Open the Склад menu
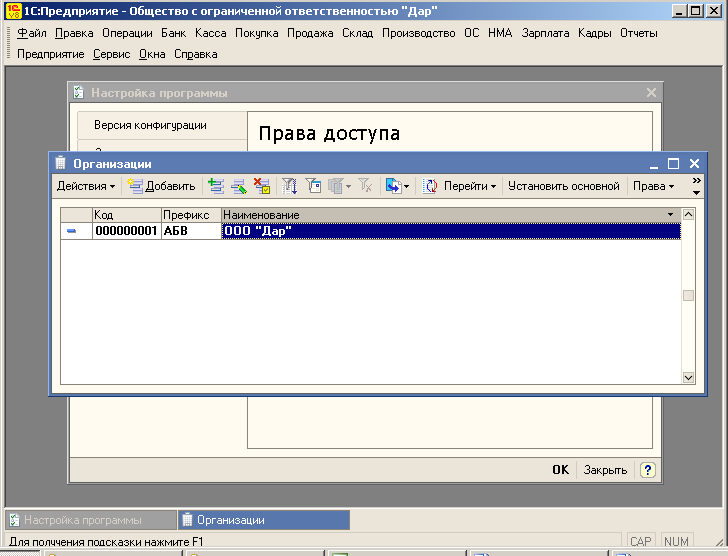The height and width of the screenshot is (556, 728). (358, 33)
